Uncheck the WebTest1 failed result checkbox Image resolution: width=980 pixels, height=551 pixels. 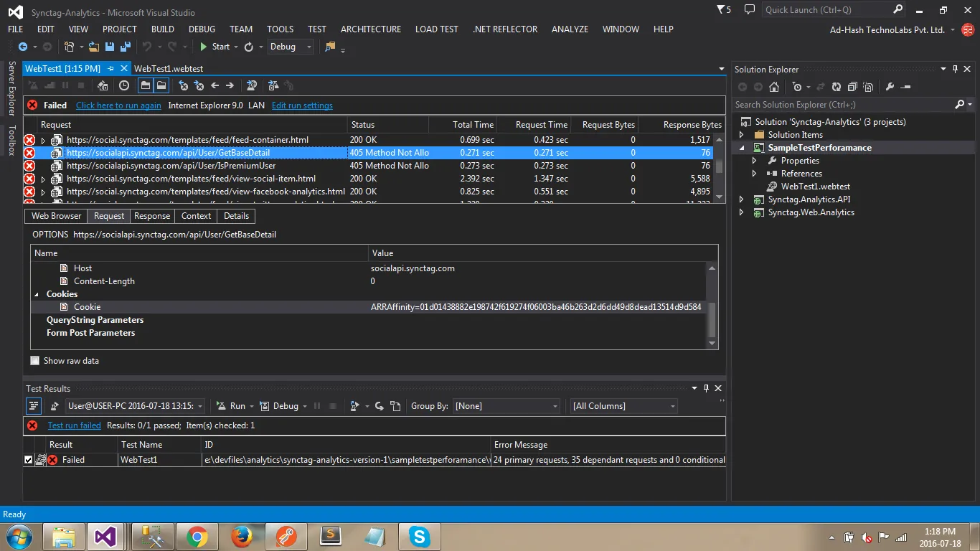pos(28,460)
